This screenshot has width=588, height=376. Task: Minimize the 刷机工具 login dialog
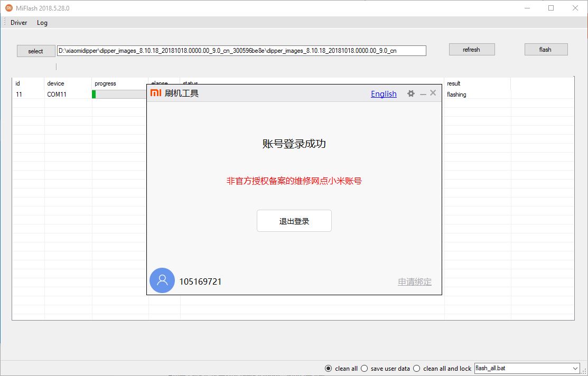coord(423,93)
